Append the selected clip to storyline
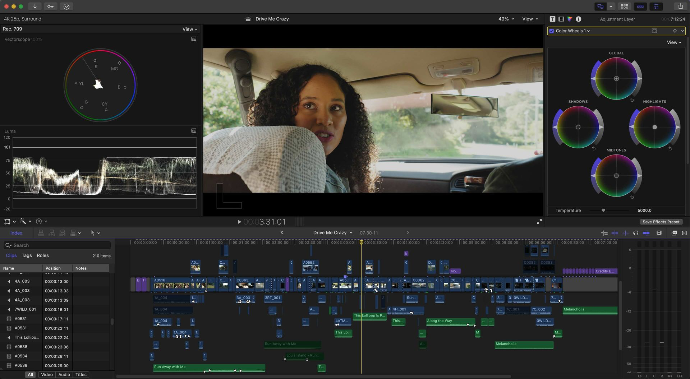The height and width of the screenshot is (379, 690). pyautogui.click(x=62, y=233)
